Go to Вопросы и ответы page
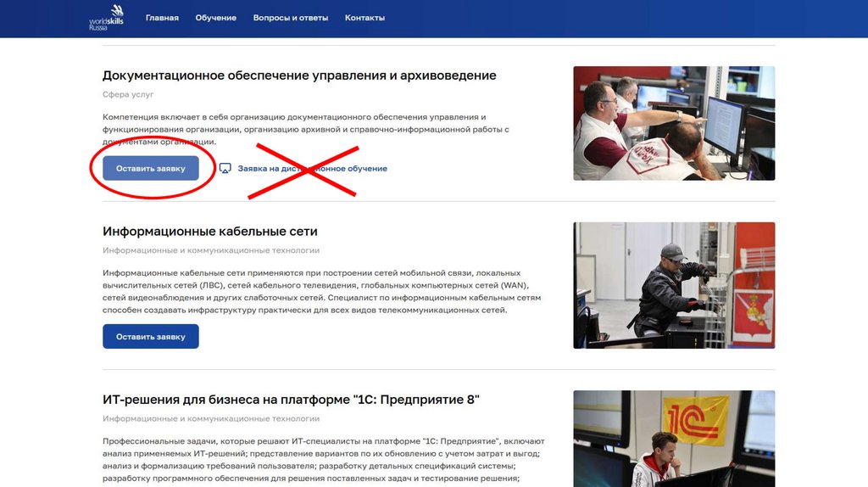 point(291,18)
